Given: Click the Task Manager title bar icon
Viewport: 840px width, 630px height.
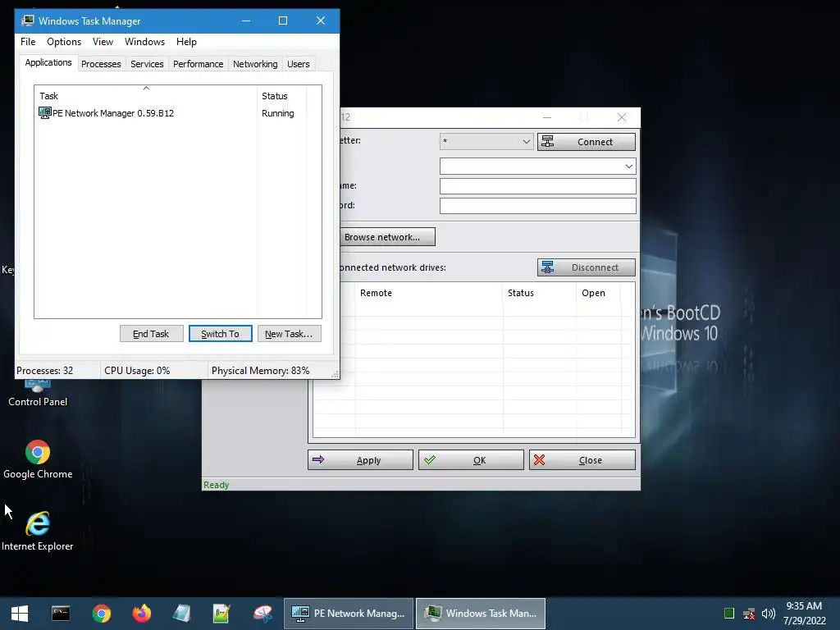Looking at the screenshot, I should (27, 21).
